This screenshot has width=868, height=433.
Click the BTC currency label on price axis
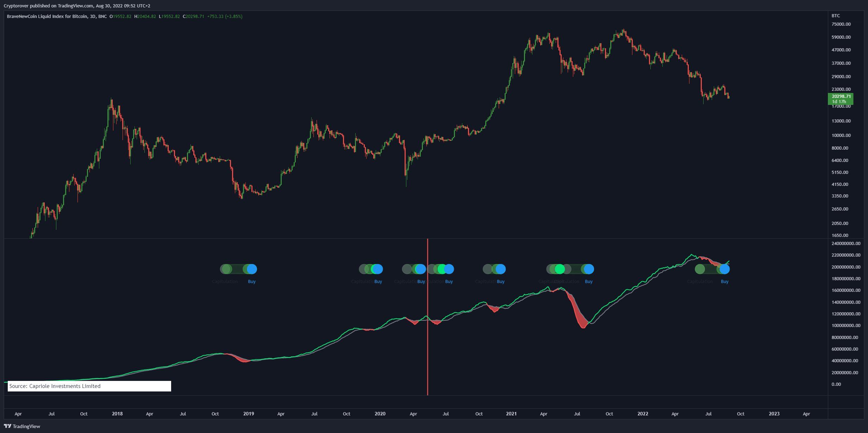coord(836,16)
